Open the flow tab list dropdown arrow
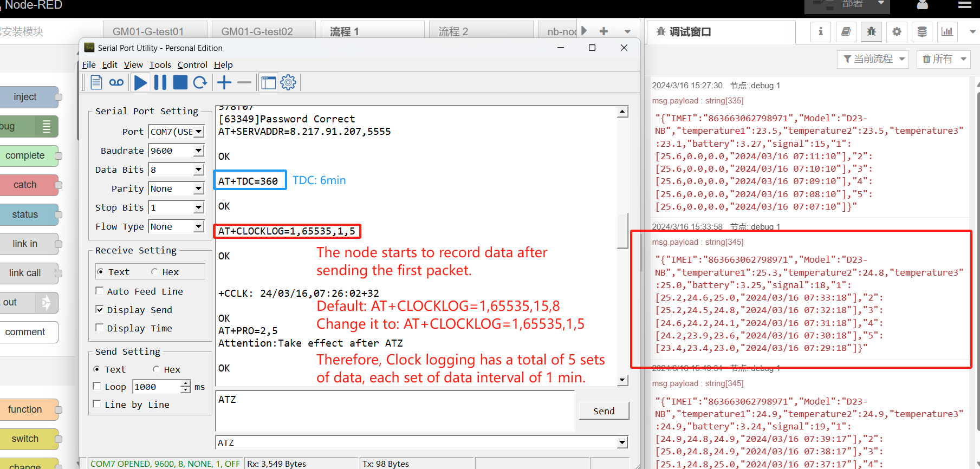 point(627,31)
